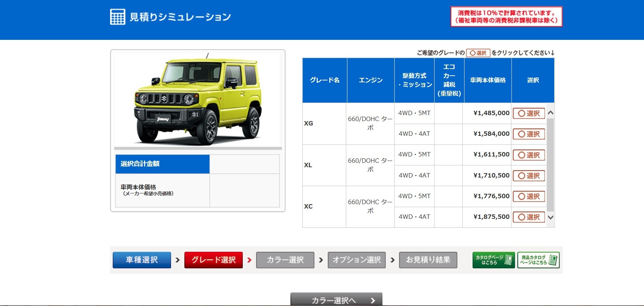
Task: Click the grade table scroll down arrow
Action: coord(551,217)
